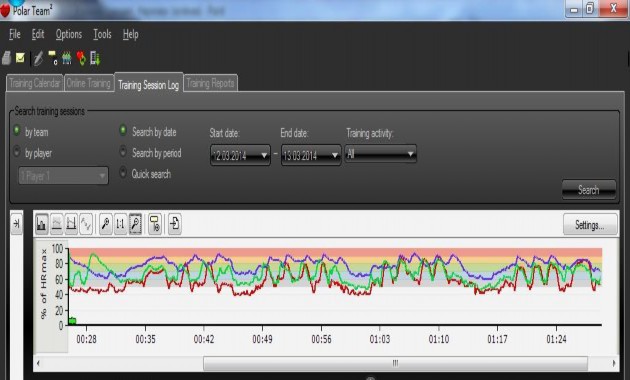Viewport: 630px width, 380px height.
Task: Collapse the side panel with arrow button
Action: (16, 223)
